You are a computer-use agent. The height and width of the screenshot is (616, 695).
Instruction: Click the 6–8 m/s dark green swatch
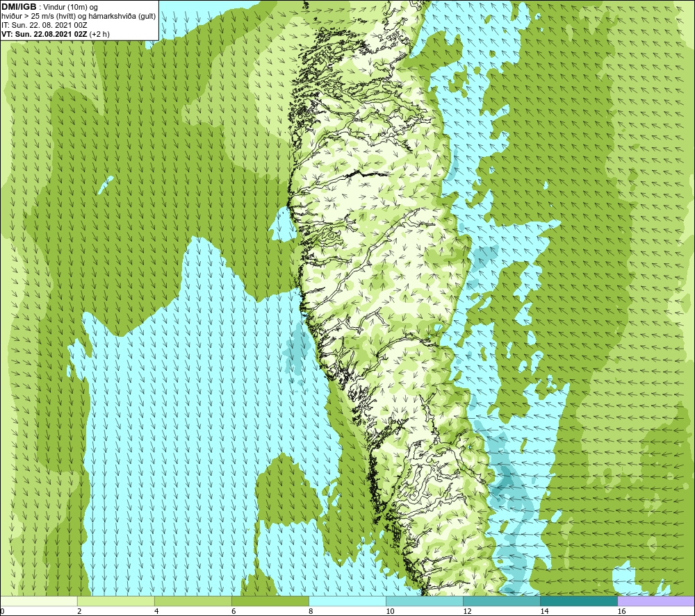[270, 601]
